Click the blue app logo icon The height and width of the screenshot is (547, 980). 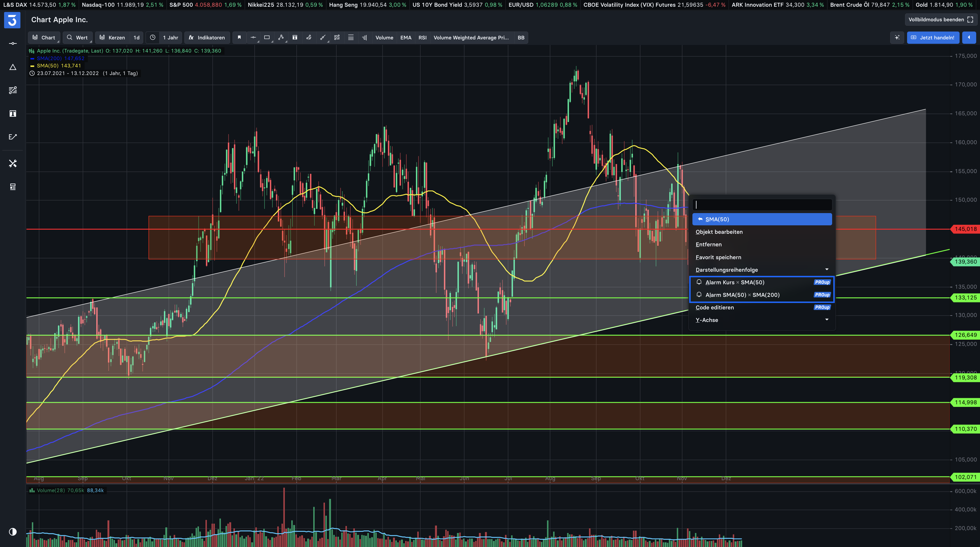(12, 20)
